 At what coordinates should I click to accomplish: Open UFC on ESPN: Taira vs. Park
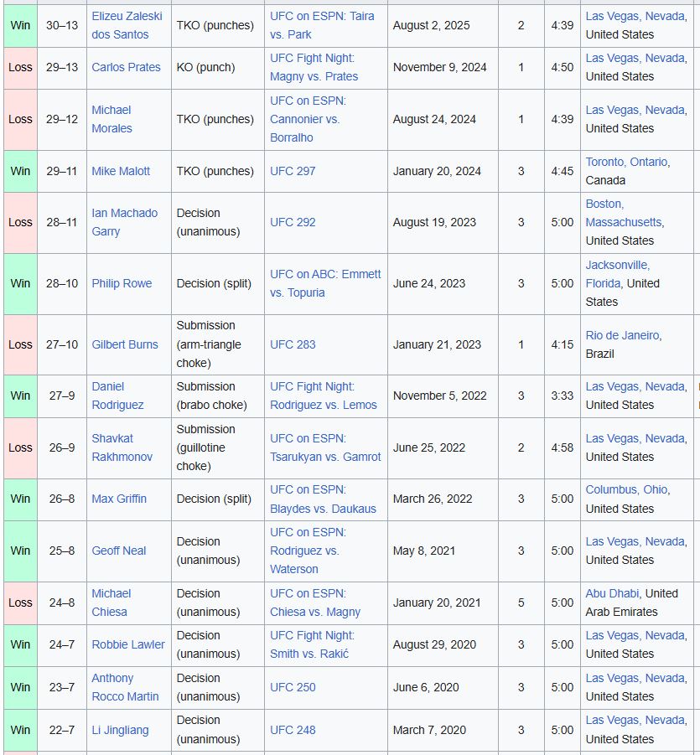coord(322,25)
